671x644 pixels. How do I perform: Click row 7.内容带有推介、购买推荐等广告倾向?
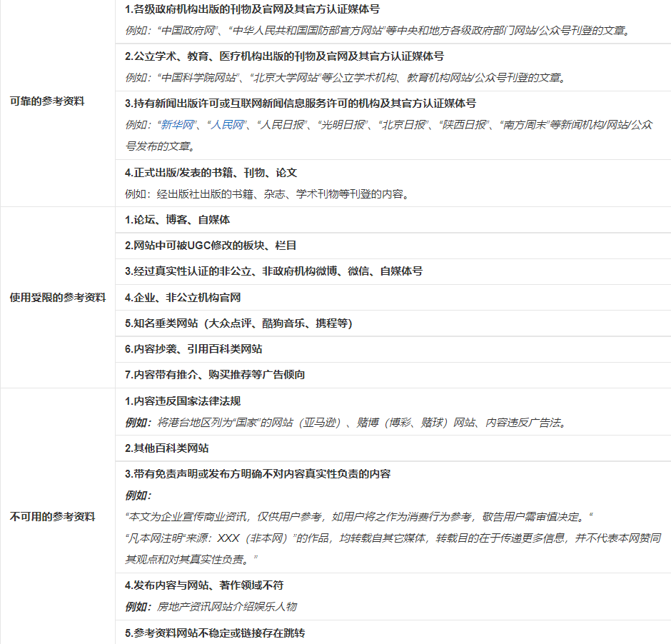tap(393, 374)
